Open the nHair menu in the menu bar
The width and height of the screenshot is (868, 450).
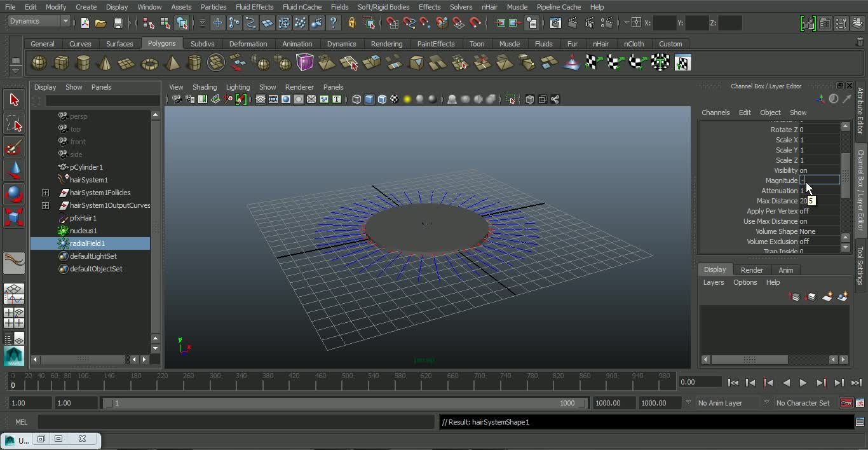(x=489, y=7)
